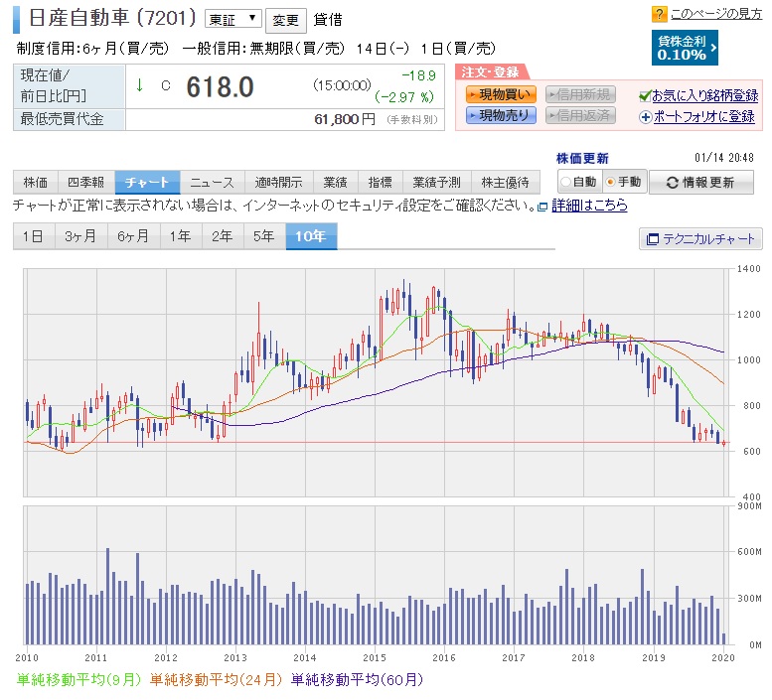Open the このページの見方 link
Viewport: 772px width, 700px height.
tap(716, 14)
